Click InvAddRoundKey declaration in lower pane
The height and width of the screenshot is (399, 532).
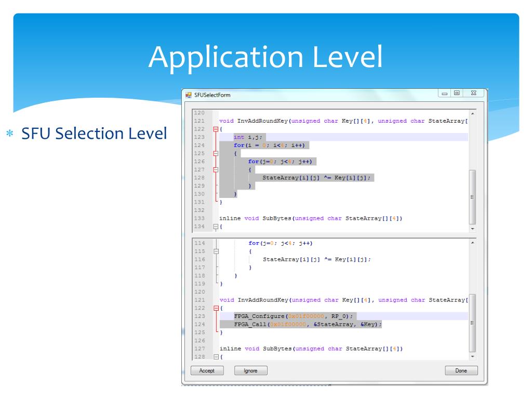pyautogui.click(x=344, y=300)
